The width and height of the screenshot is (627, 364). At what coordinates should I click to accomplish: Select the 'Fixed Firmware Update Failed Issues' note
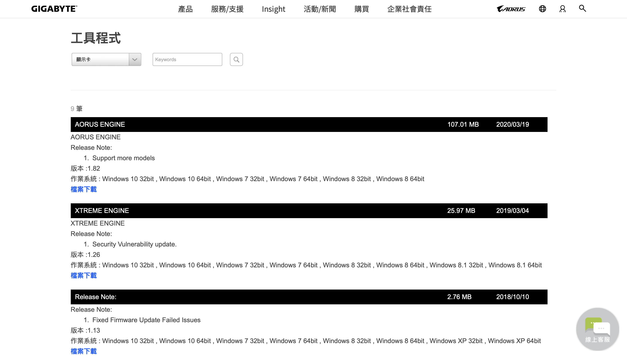coord(146,320)
